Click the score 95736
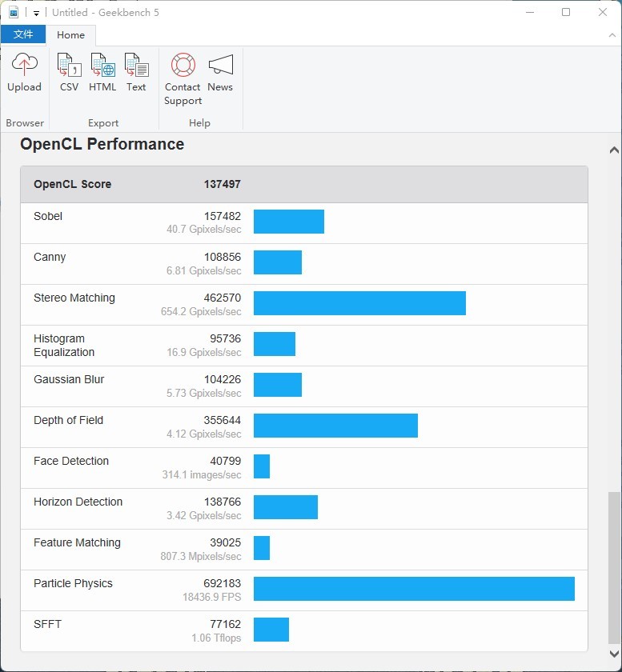The image size is (622, 672). click(225, 338)
